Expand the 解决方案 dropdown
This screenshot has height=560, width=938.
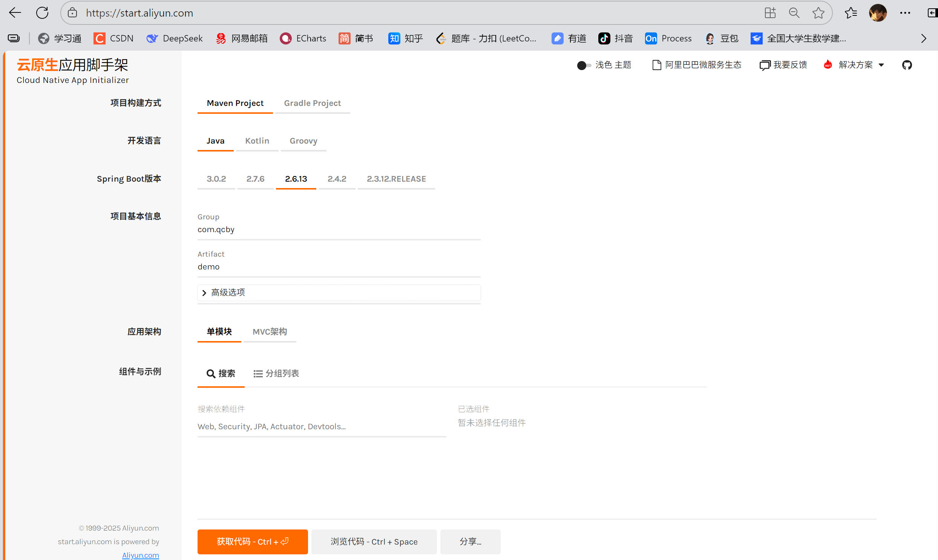(854, 65)
